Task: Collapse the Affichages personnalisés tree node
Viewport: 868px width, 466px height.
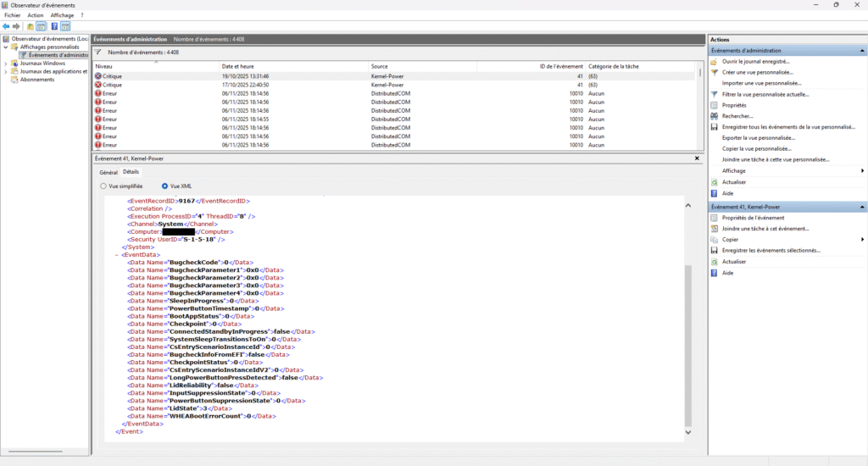Action: [x=5, y=47]
